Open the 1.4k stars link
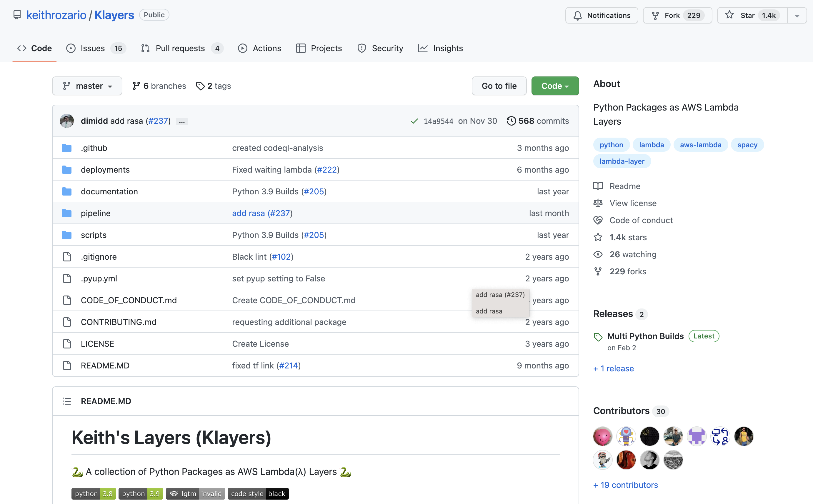 click(620, 237)
